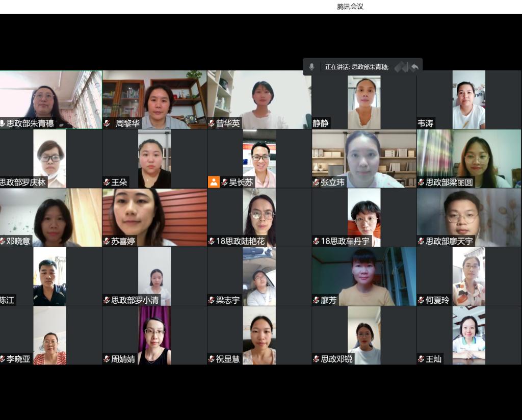
Task: Click the muted microphone icon next to 思政邓锐
Action: (316, 359)
